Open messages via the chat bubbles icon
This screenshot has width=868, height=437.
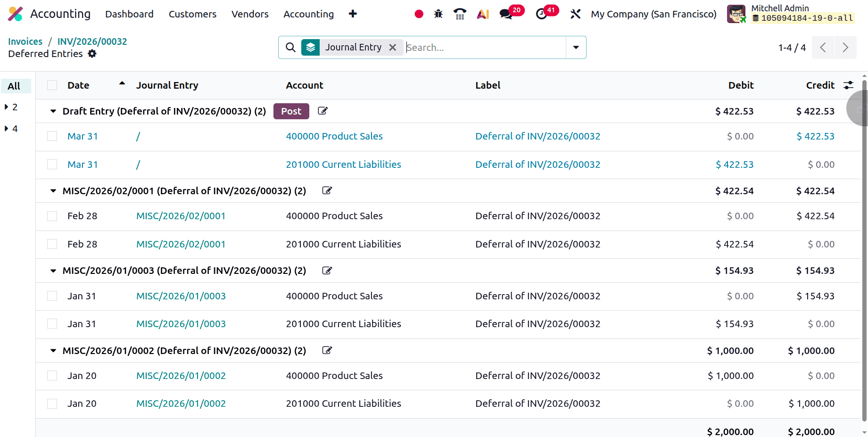click(x=505, y=14)
